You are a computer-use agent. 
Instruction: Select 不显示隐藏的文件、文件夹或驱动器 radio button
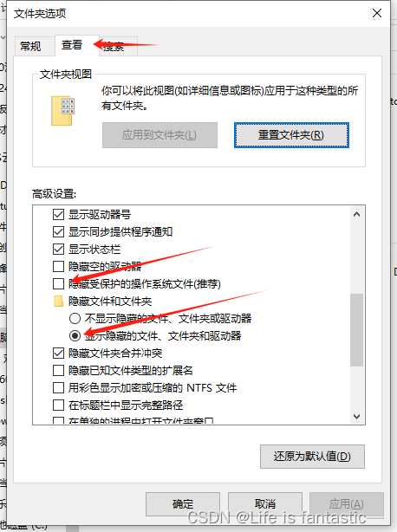click(75, 318)
